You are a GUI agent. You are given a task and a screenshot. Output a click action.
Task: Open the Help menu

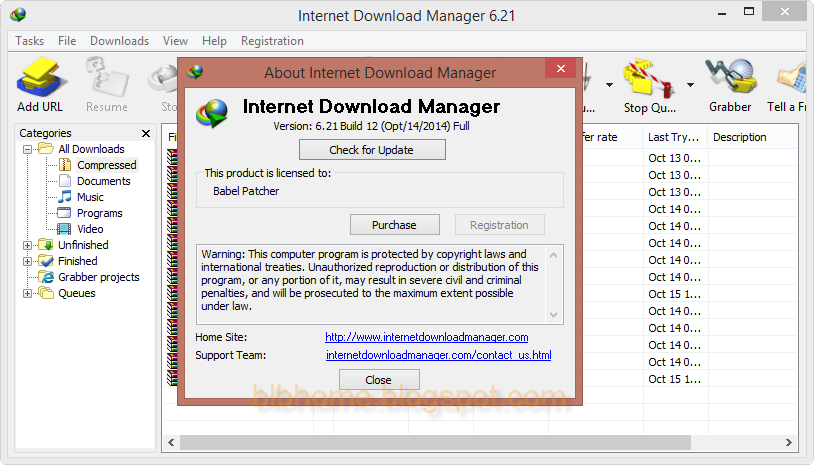pos(214,40)
